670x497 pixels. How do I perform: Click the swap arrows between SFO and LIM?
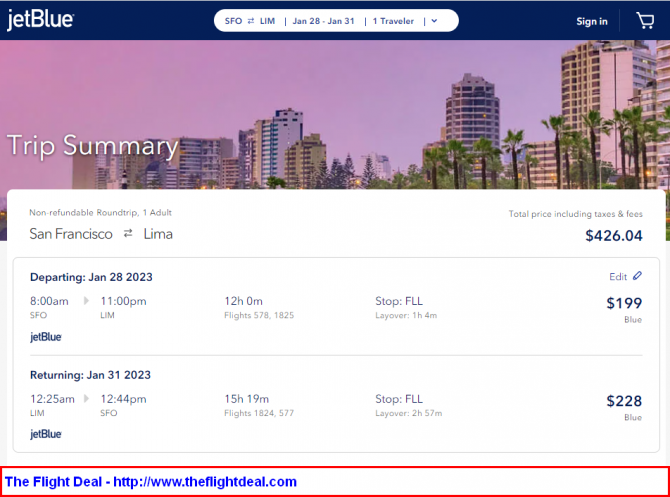coord(251,21)
